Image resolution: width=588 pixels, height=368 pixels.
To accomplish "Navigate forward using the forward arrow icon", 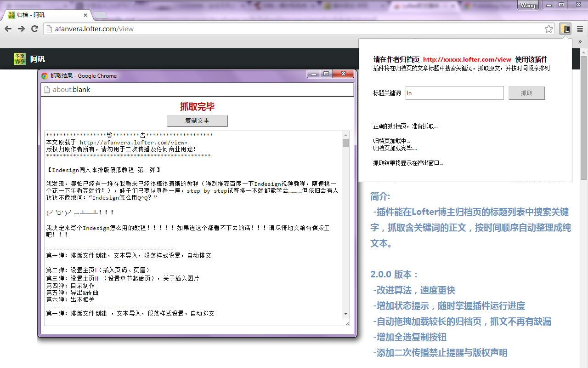I will 22,29.
